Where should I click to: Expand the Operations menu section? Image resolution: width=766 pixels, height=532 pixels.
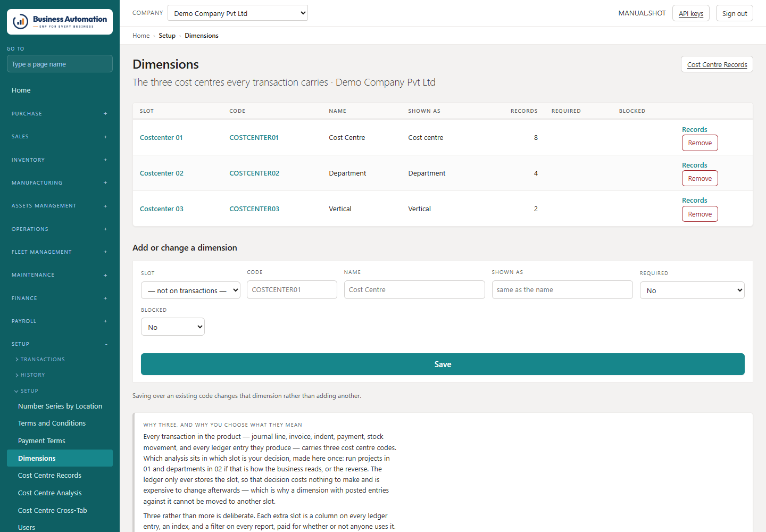tap(60, 229)
